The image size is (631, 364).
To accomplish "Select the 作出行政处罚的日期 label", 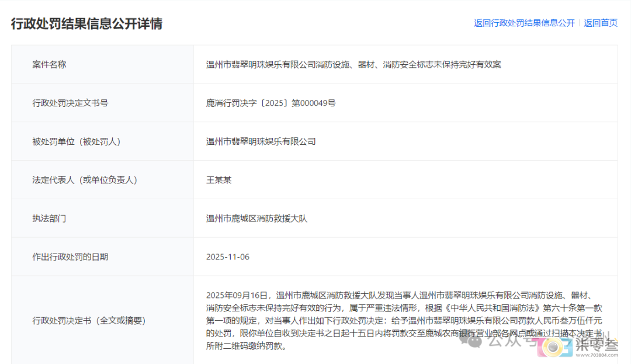I will (70, 257).
